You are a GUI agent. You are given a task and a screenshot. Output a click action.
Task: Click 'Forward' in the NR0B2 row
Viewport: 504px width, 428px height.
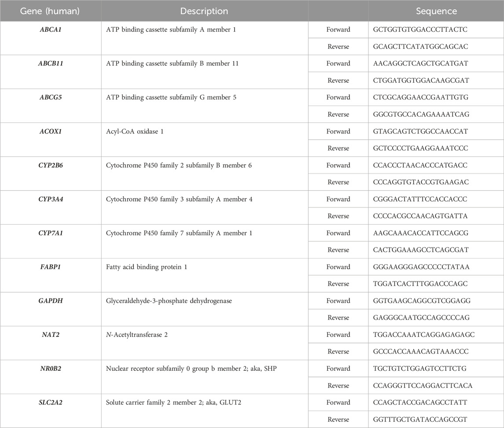point(338,369)
